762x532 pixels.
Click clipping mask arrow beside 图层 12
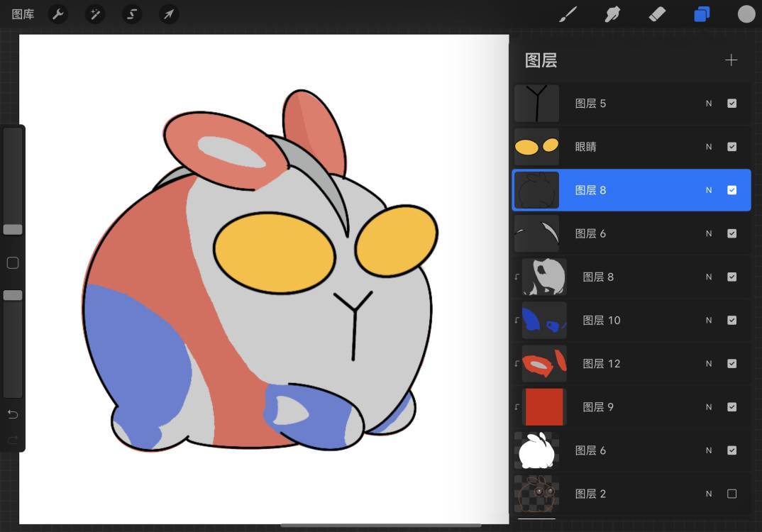[x=517, y=363]
